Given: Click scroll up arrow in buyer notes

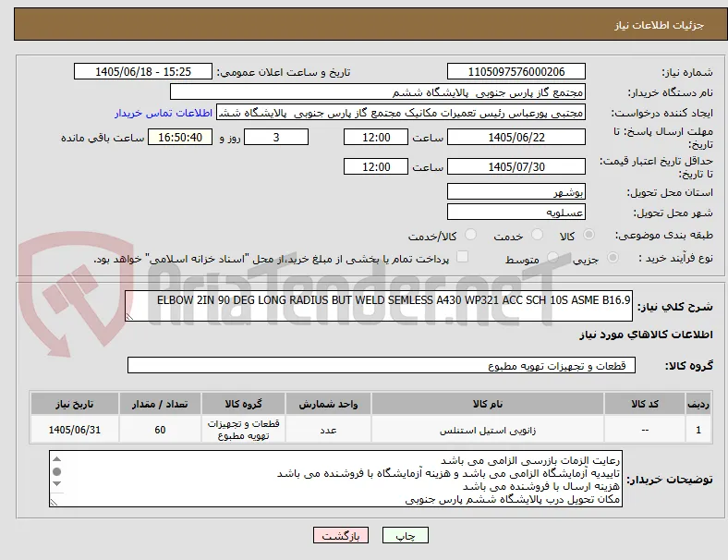Looking at the screenshot, I should pyautogui.click(x=56, y=458).
